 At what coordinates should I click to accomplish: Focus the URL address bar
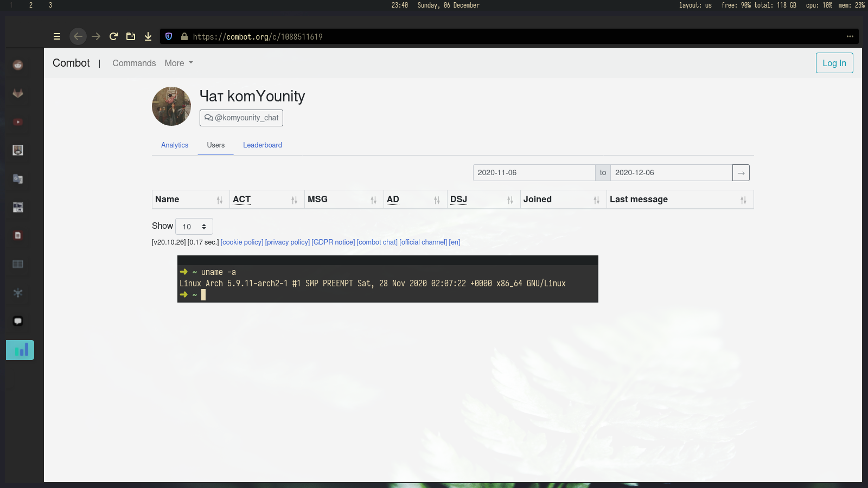click(x=510, y=36)
